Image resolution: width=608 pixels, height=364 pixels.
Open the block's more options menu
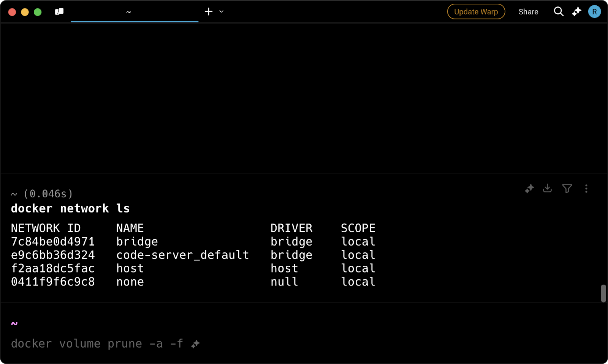pyautogui.click(x=586, y=189)
